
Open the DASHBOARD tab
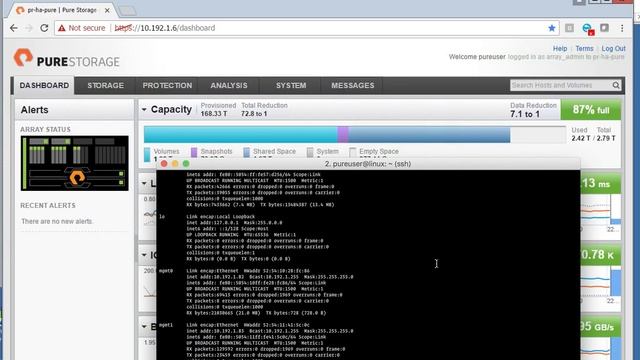click(x=44, y=85)
